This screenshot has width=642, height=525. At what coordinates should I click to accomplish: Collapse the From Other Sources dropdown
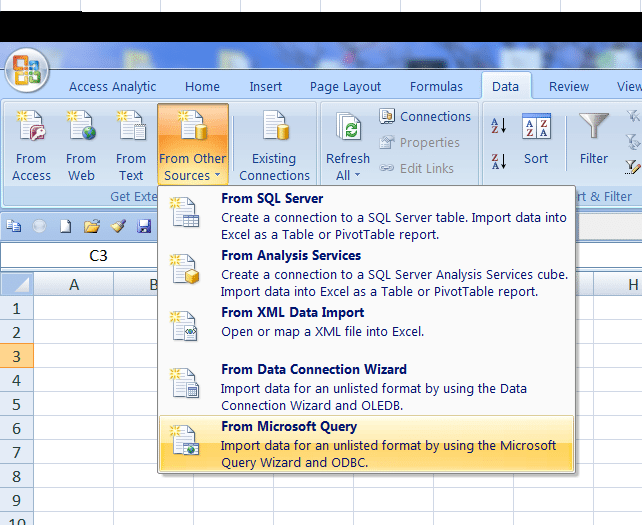tap(193, 144)
